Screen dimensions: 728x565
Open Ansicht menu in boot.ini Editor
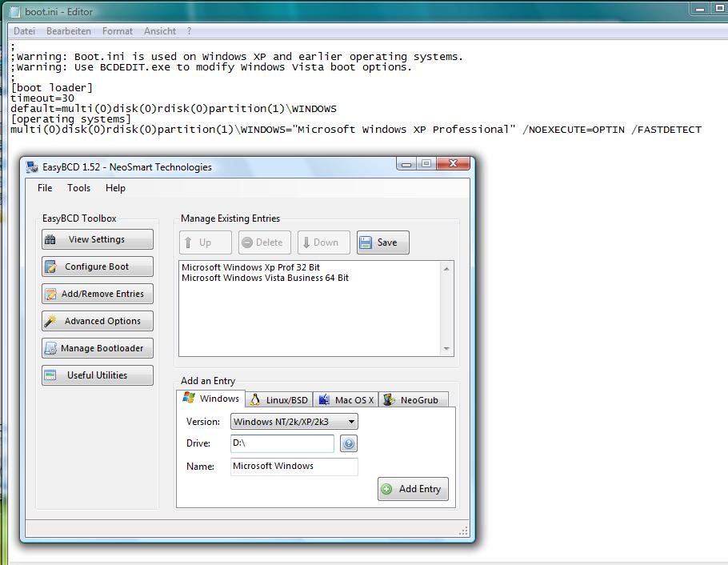tap(160, 31)
